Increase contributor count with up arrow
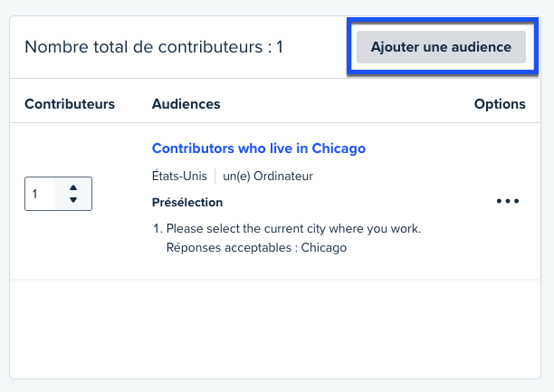Screen dimensions: 554x392 (73, 187)
